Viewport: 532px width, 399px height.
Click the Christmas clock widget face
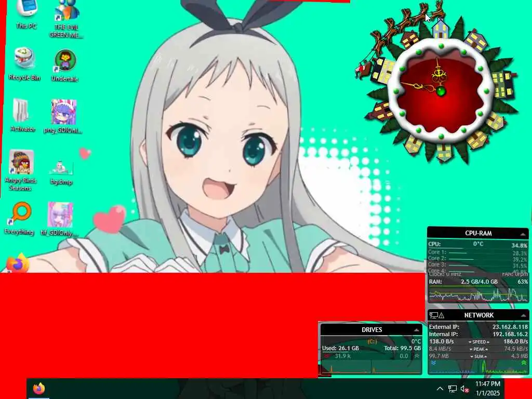[441, 90]
